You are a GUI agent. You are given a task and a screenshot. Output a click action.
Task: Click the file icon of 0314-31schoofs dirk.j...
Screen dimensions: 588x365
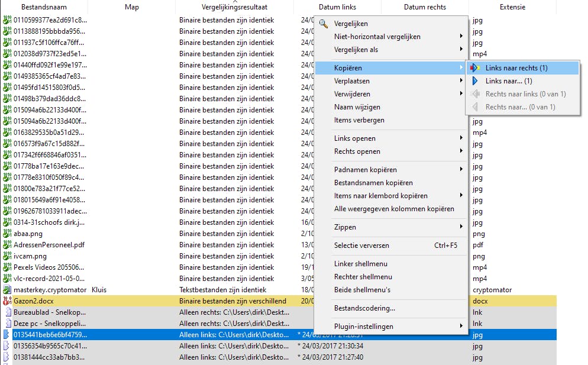[x=7, y=222]
